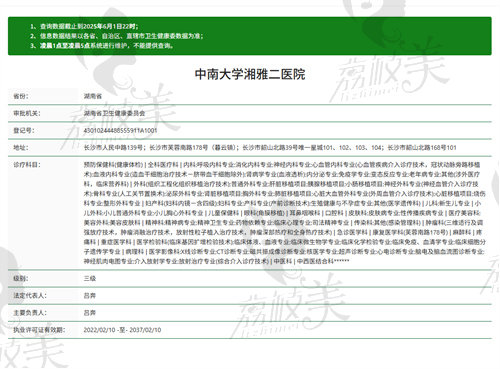Click the 主要负责人 row label
The height and width of the screenshot is (369, 500).
[30, 313]
